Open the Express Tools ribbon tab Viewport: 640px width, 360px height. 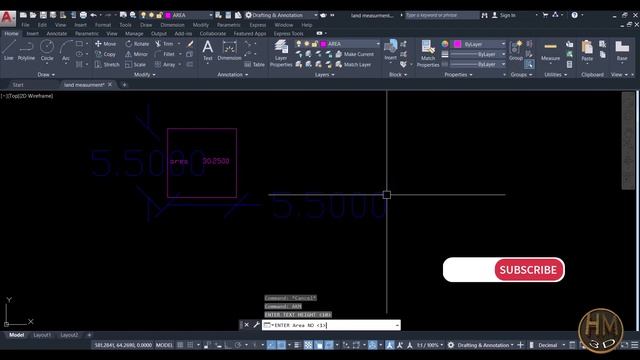289,33
